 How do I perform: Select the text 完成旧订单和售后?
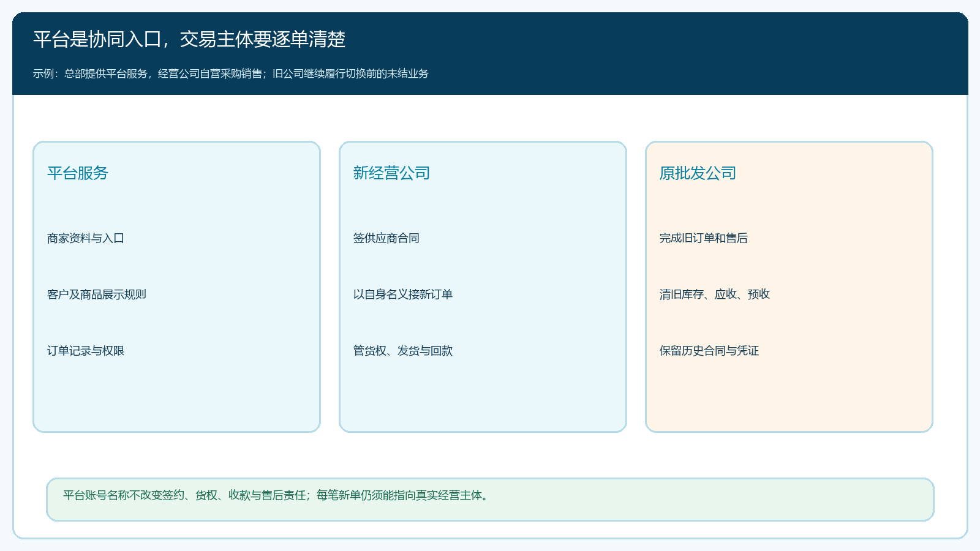pyautogui.click(x=704, y=238)
